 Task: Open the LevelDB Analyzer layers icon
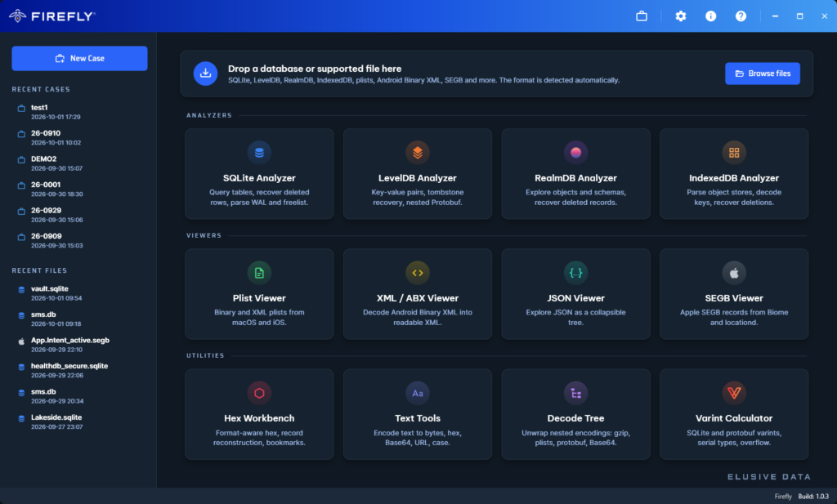pos(418,153)
